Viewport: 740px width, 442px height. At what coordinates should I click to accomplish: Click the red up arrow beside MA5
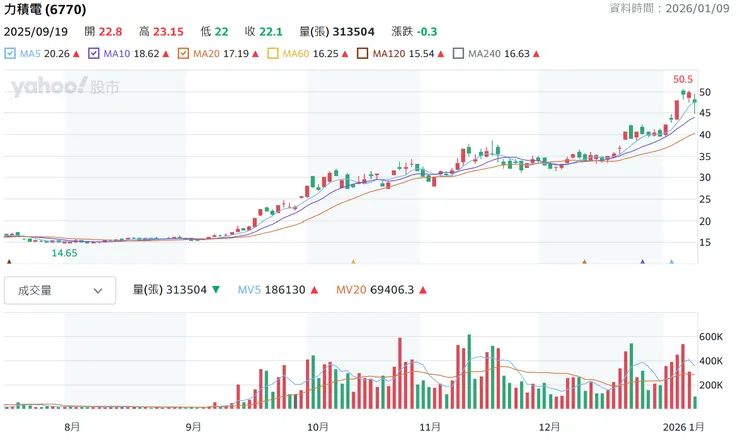tap(76, 54)
